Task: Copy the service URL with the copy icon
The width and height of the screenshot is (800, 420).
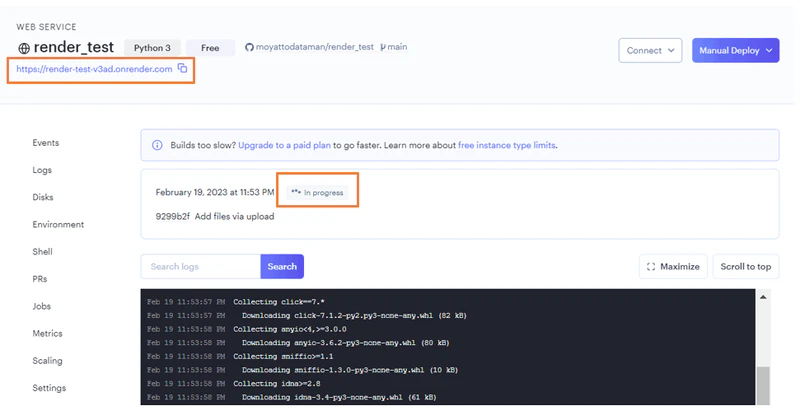Action: click(182, 68)
